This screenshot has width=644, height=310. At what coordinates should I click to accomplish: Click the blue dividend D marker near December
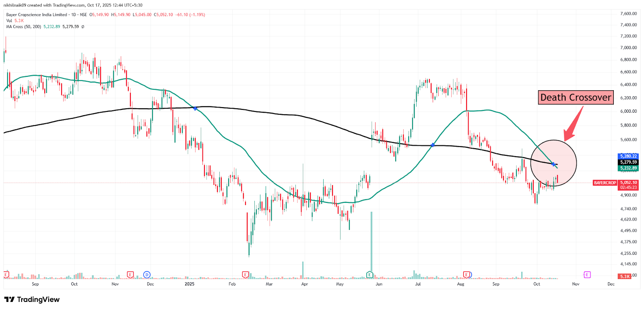(147, 275)
